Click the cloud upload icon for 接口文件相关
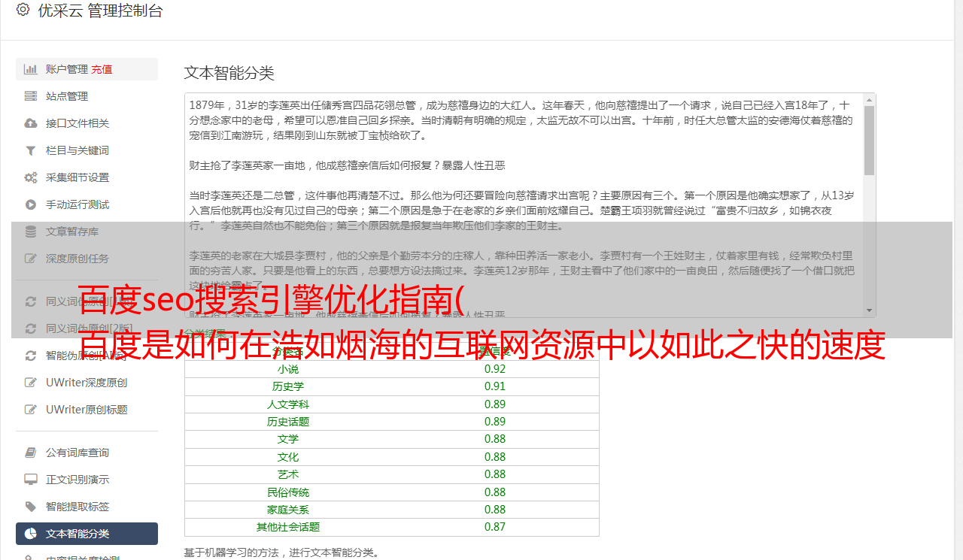Screen dimensions: 963x560 (x=31, y=123)
